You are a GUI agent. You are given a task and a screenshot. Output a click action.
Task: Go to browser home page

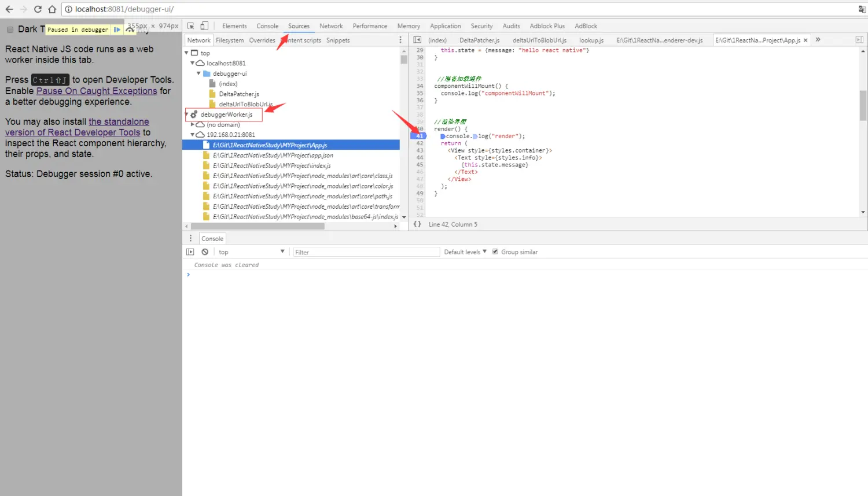52,9
